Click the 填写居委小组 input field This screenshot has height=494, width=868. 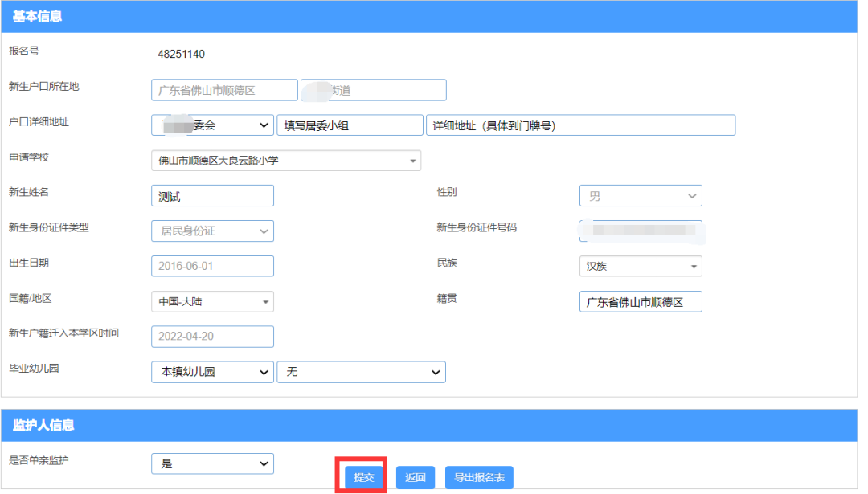click(x=349, y=125)
